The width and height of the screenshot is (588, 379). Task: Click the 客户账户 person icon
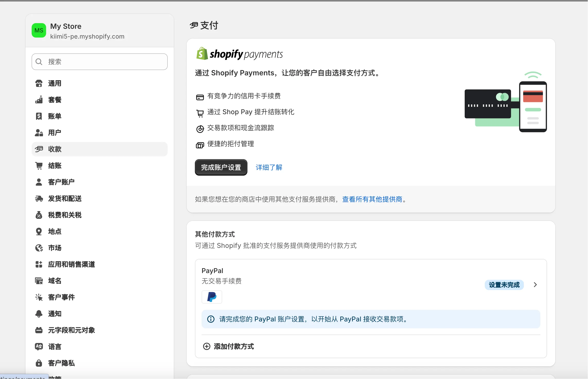(x=39, y=182)
